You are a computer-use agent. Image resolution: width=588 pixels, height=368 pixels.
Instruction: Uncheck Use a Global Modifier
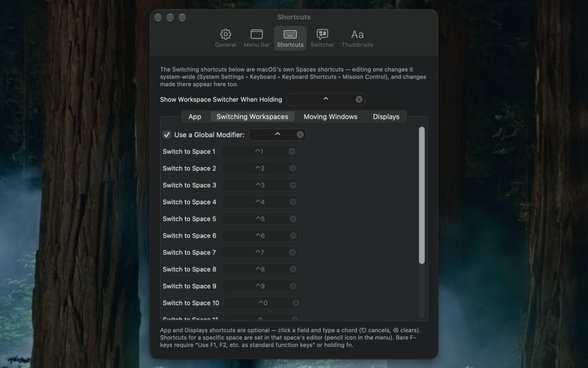167,135
